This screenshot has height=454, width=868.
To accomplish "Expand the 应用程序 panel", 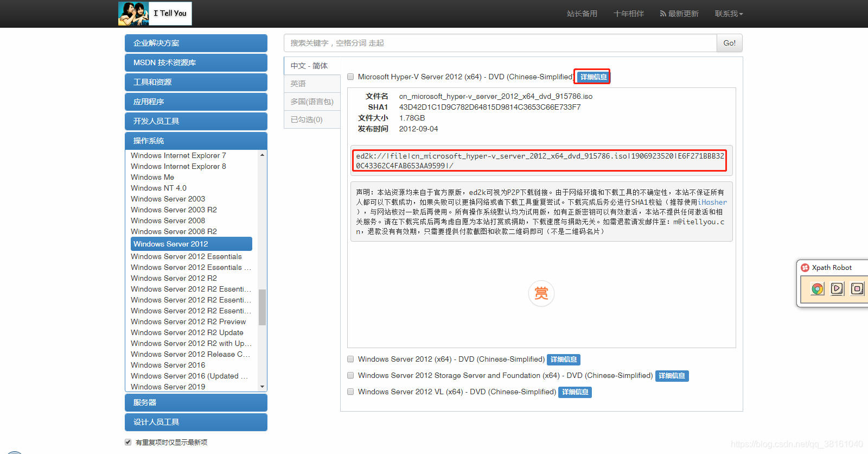I will click(x=196, y=102).
